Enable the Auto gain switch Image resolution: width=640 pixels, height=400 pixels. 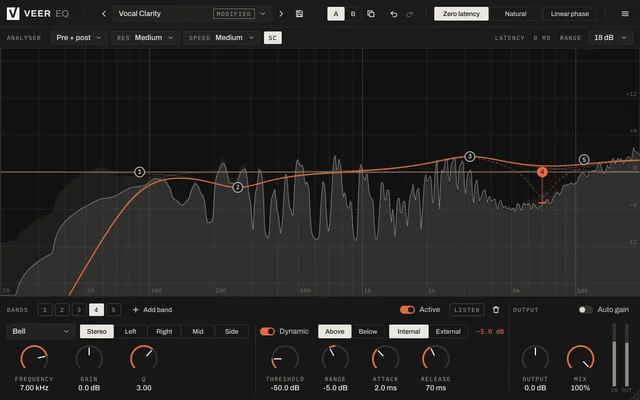[x=585, y=310]
